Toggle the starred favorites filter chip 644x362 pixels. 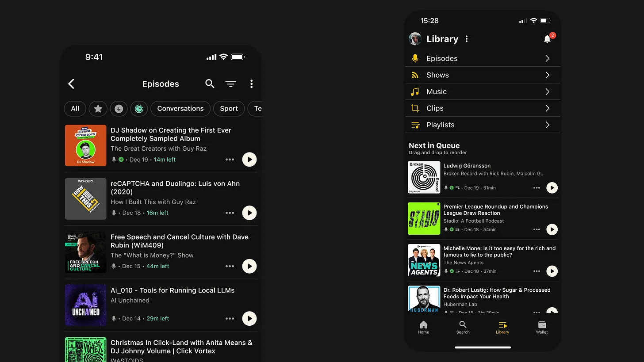coord(98,108)
